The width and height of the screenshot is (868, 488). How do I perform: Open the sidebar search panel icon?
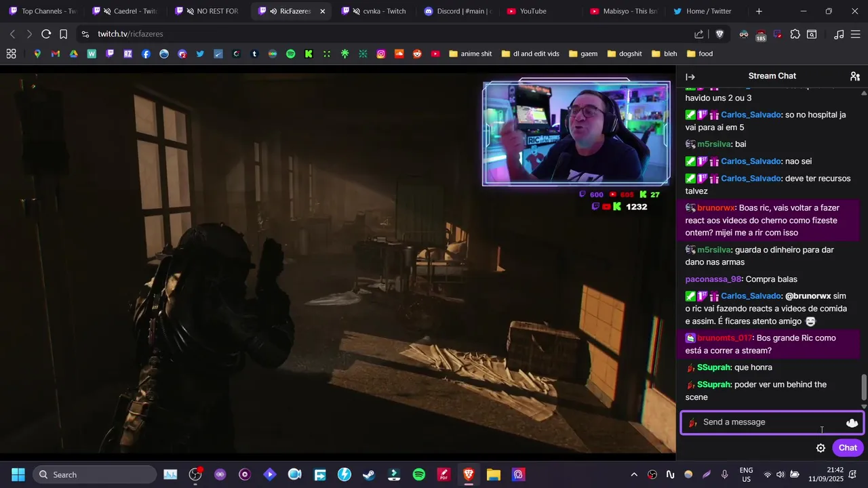(812, 34)
